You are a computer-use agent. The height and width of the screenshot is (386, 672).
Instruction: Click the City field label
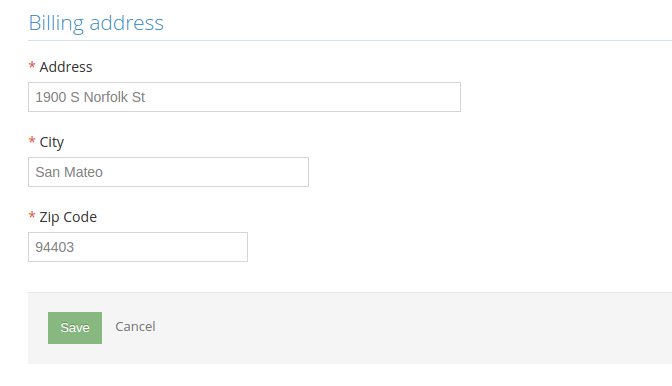click(x=51, y=142)
